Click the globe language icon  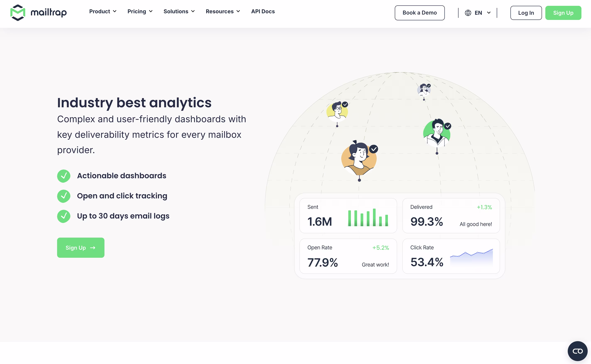point(468,13)
